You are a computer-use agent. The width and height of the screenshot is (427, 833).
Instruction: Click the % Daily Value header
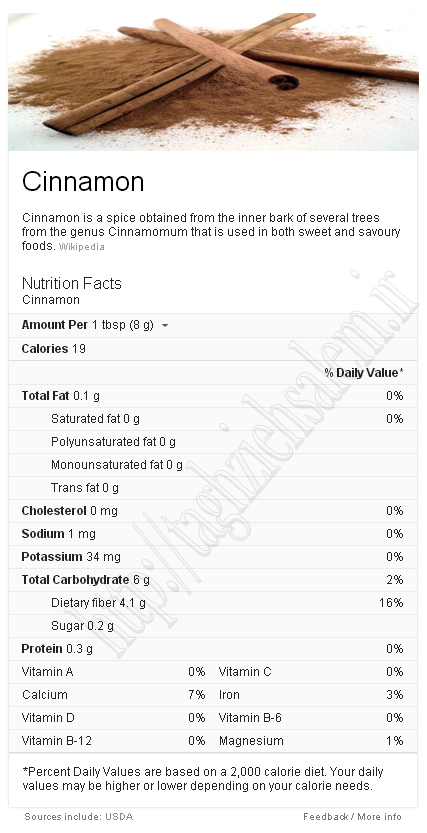click(364, 373)
